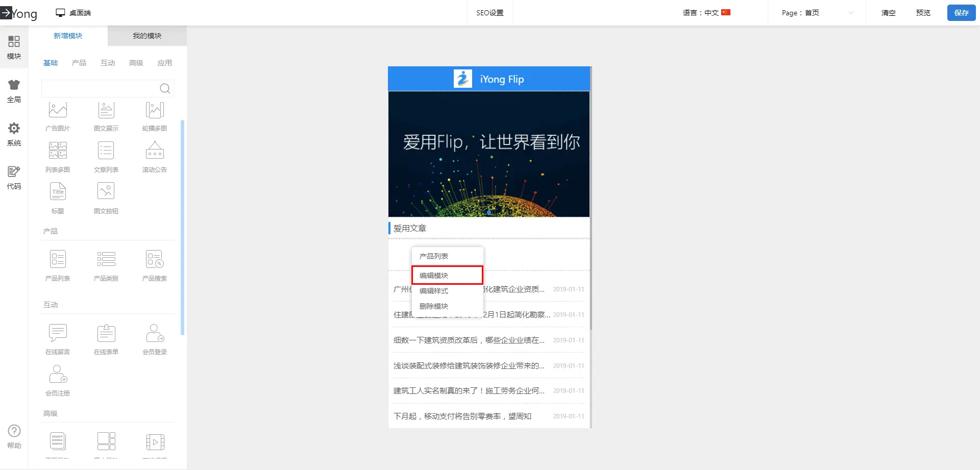Select the 广告图片 module icon

coord(58,111)
